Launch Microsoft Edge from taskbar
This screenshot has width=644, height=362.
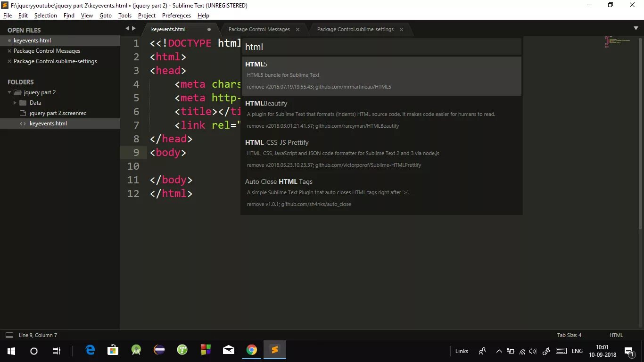coord(90,350)
